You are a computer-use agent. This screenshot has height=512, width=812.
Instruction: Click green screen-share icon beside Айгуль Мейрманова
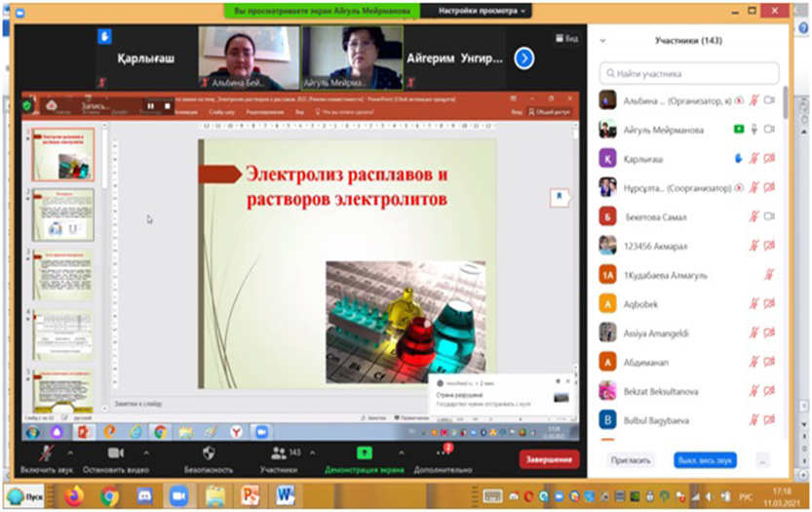[x=739, y=130]
